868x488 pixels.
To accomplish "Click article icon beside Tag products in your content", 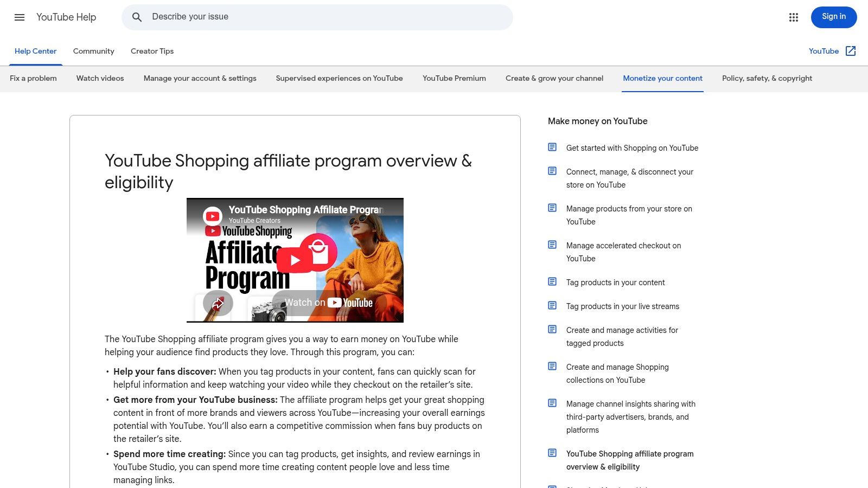I will tap(552, 281).
